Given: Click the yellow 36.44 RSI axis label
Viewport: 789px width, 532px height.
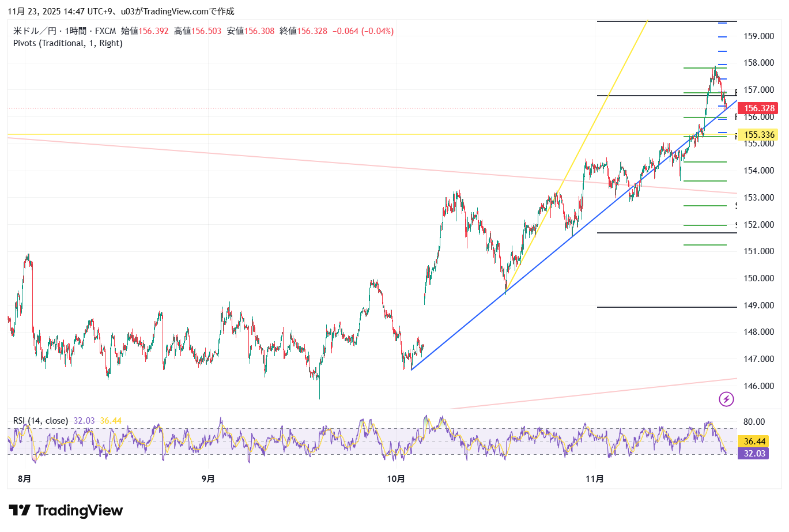Looking at the screenshot, I should 754,442.
